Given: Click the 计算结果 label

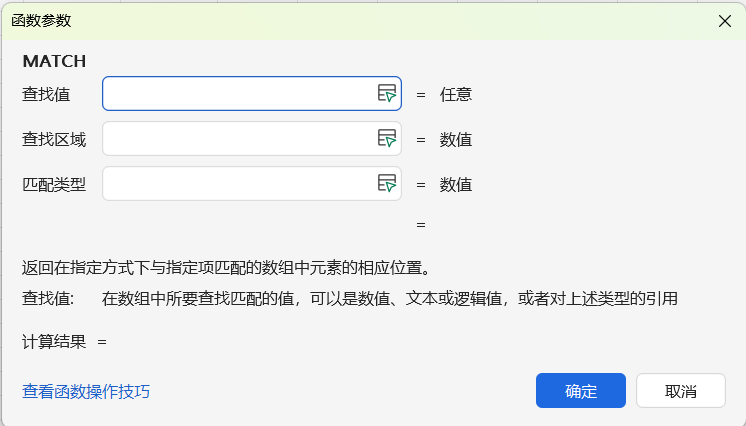Looking at the screenshot, I should click(54, 341).
